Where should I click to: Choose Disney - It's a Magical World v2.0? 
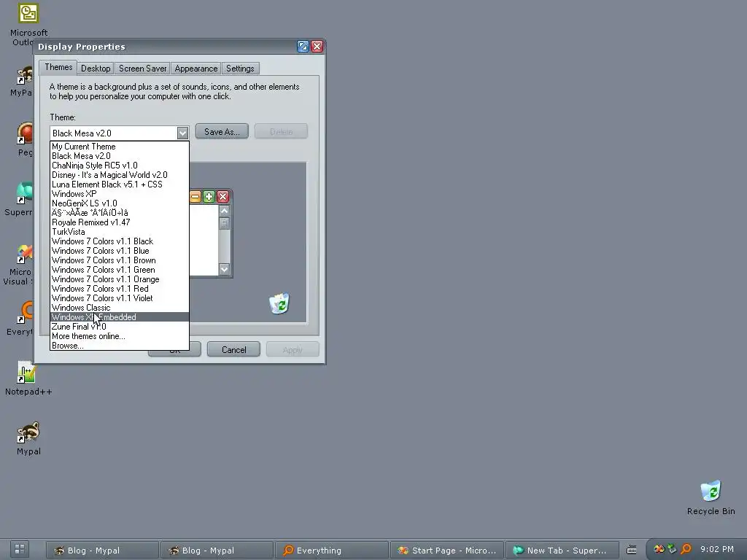(x=120, y=175)
